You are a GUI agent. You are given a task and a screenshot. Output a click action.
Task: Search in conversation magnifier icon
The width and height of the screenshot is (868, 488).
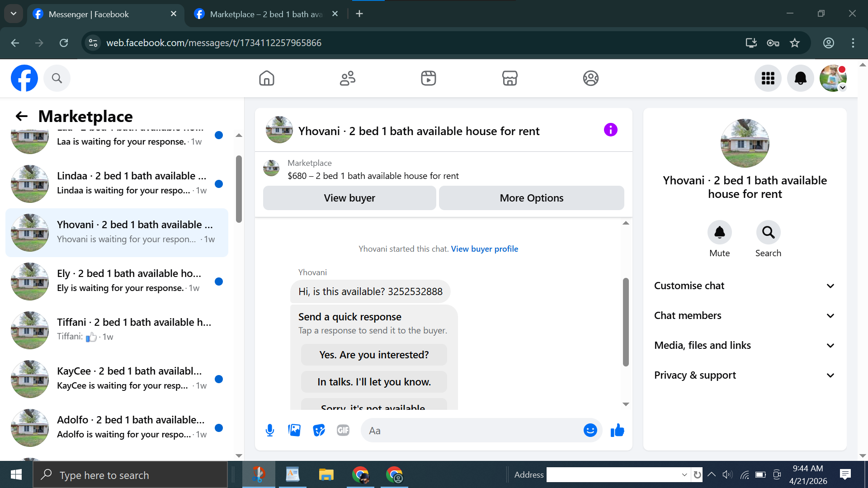pos(769,233)
